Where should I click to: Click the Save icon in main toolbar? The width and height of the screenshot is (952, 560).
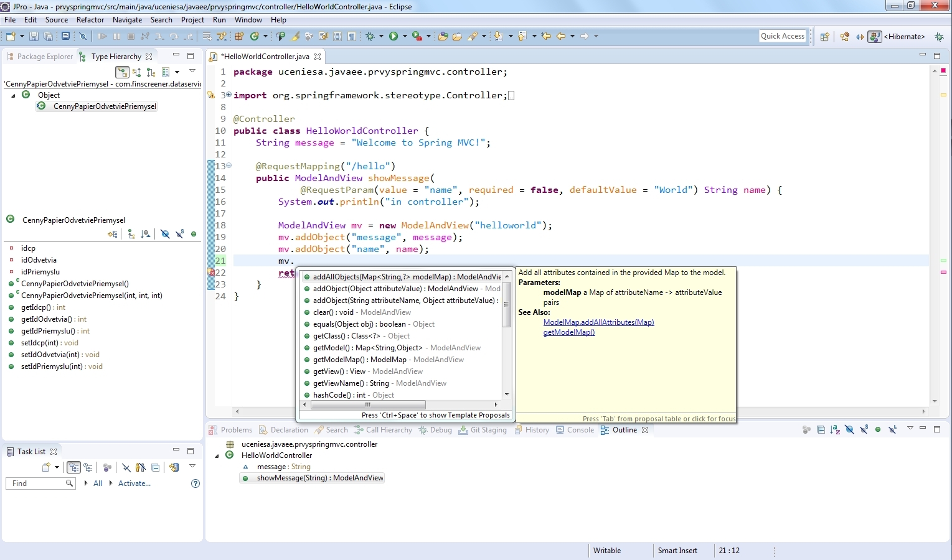point(34,36)
